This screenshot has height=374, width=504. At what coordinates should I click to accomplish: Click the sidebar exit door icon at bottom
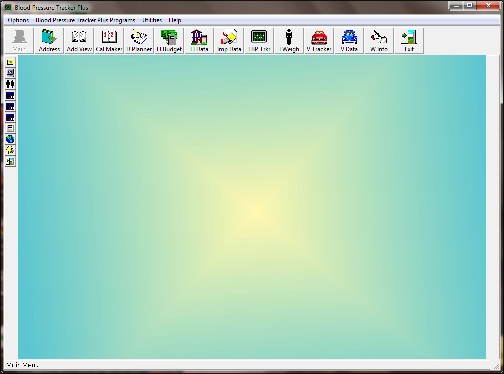pos(10,161)
